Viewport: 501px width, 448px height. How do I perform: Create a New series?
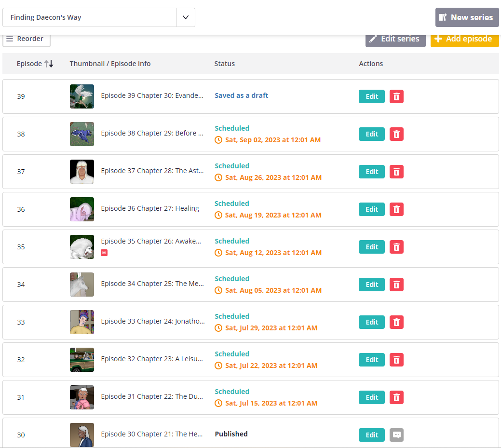tap(467, 17)
